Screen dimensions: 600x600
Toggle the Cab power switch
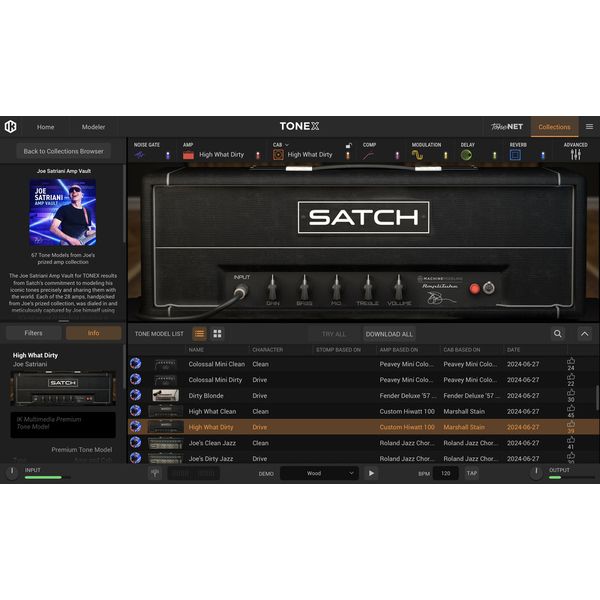pos(348,155)
